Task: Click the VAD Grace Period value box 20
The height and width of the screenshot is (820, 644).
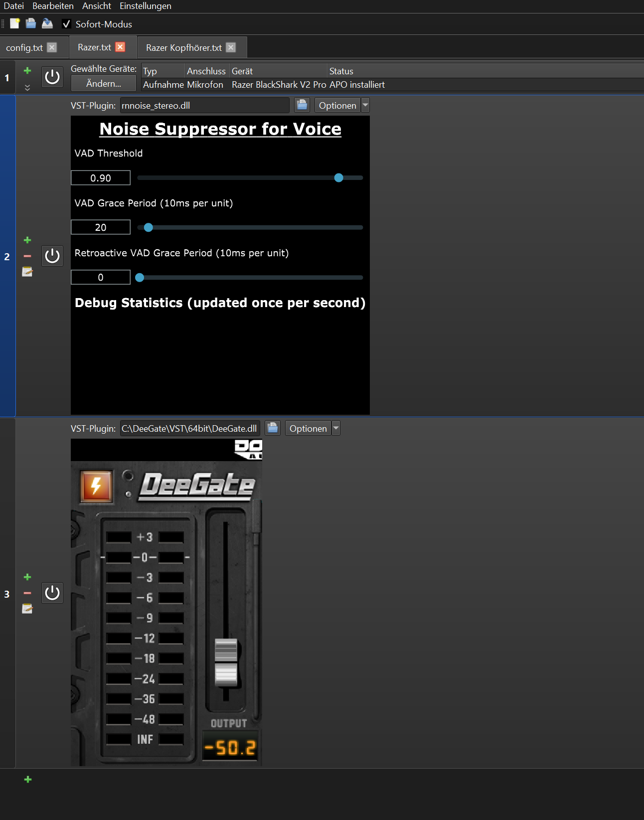Action: 101,227
